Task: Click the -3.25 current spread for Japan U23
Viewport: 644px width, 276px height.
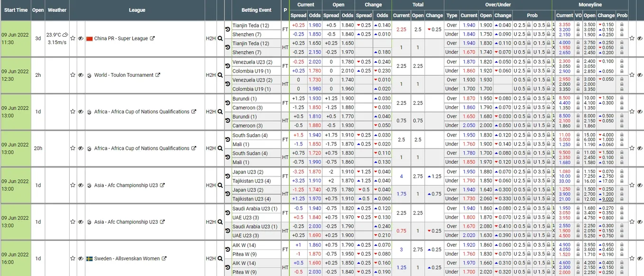Action: point(298,172)
